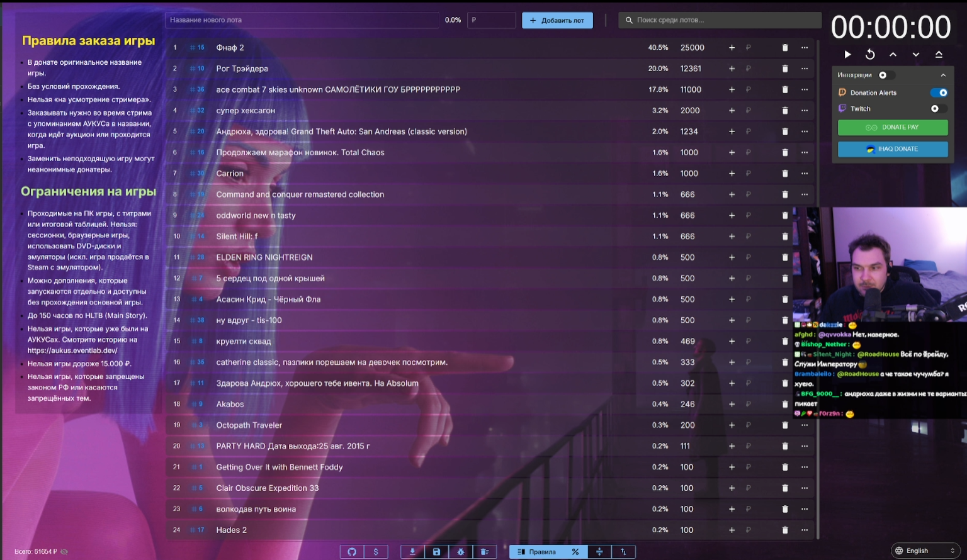Click the download icon in bottom toolbar
The image size is (967, 560).
tap(412, 552)
